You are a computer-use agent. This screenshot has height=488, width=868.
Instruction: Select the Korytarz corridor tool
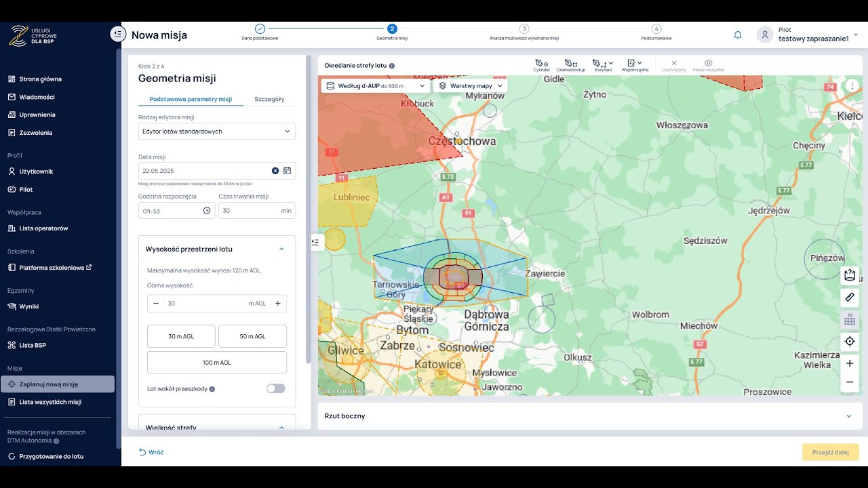point(603,66)
